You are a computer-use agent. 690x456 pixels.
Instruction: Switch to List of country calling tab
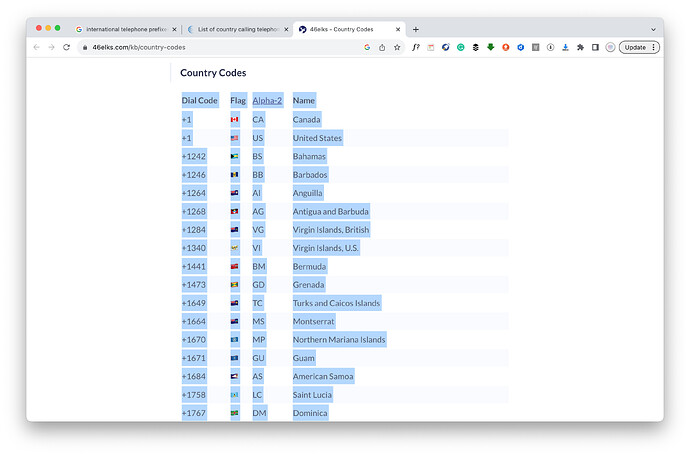point(237,29)
